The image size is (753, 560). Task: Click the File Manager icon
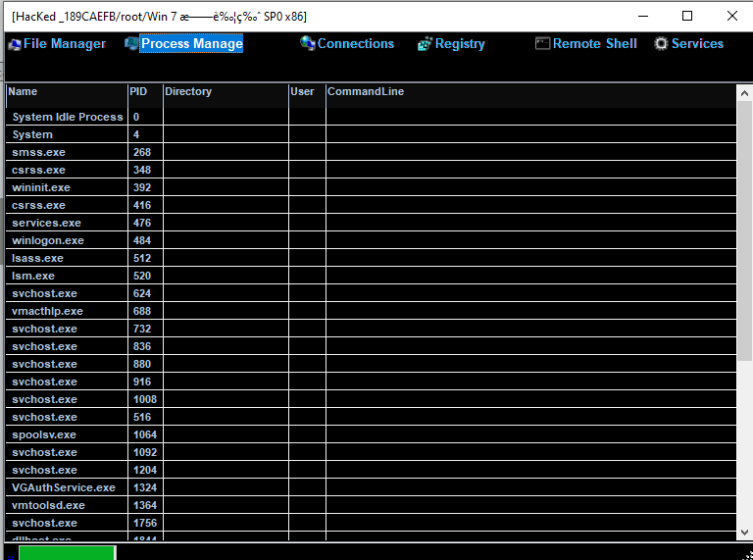[14, 44]
